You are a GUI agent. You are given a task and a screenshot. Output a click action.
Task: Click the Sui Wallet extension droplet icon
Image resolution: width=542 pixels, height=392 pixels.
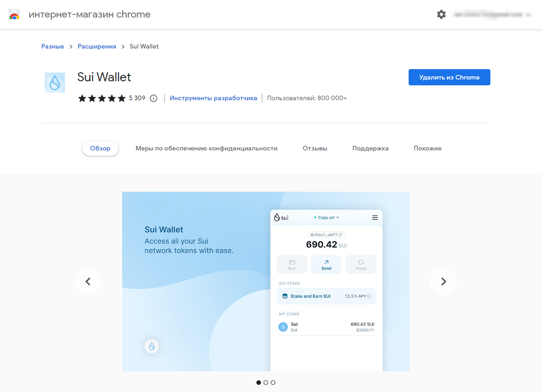click(x=55, y=82)
